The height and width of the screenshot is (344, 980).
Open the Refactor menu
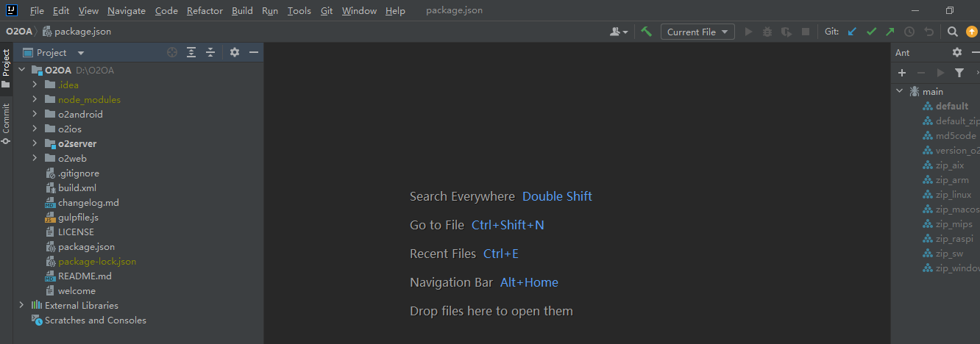205,11
